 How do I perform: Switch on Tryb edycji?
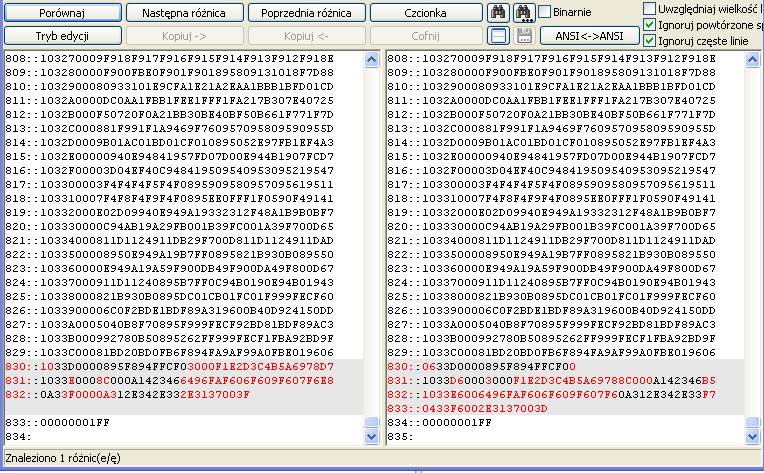coord(62,36)
